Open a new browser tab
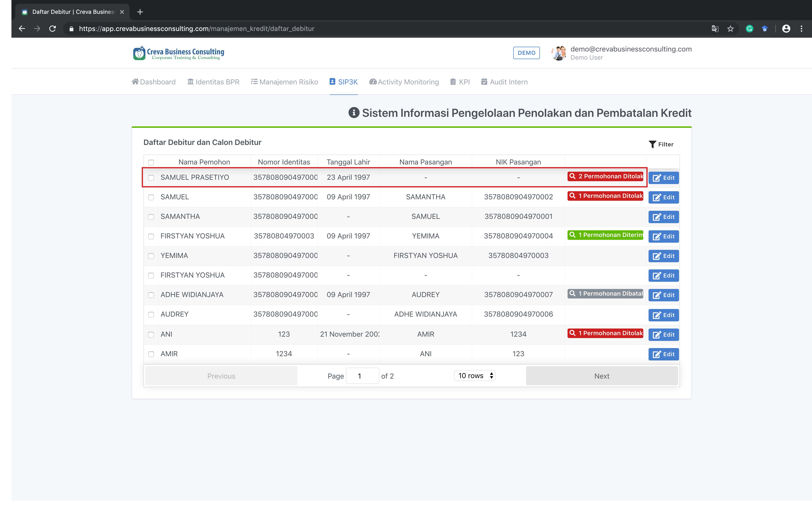This screenshot has width=812, height=514. click(140, 12)
